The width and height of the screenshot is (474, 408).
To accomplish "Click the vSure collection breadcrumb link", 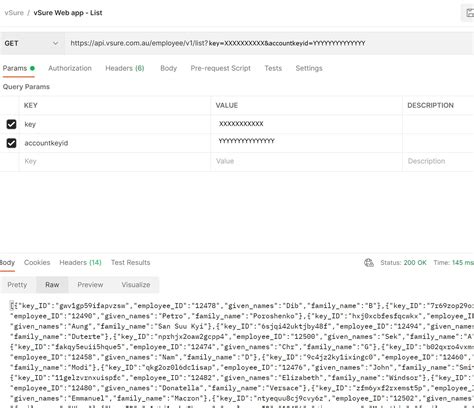I will [14, 13].
